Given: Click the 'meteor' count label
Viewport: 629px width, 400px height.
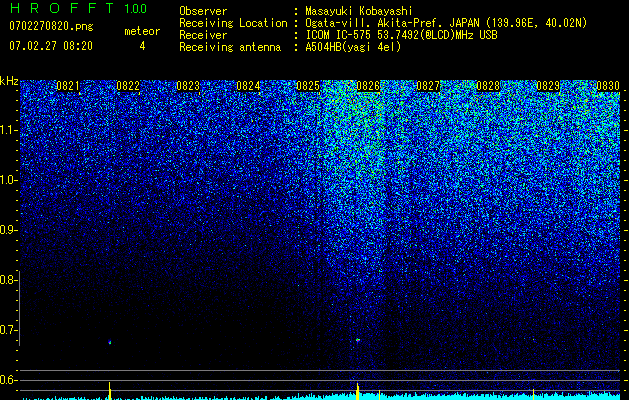Looking at the screenshot, I should 142,31.
